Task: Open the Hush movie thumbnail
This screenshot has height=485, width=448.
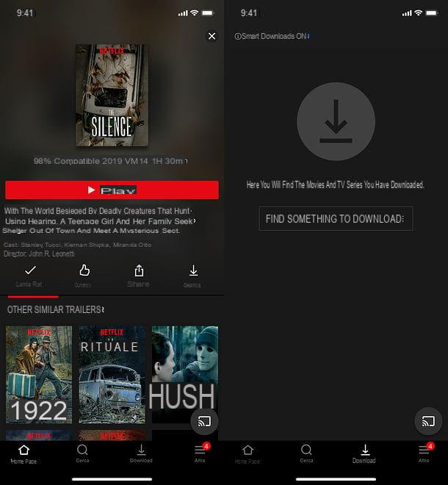Action: [185, 374]
